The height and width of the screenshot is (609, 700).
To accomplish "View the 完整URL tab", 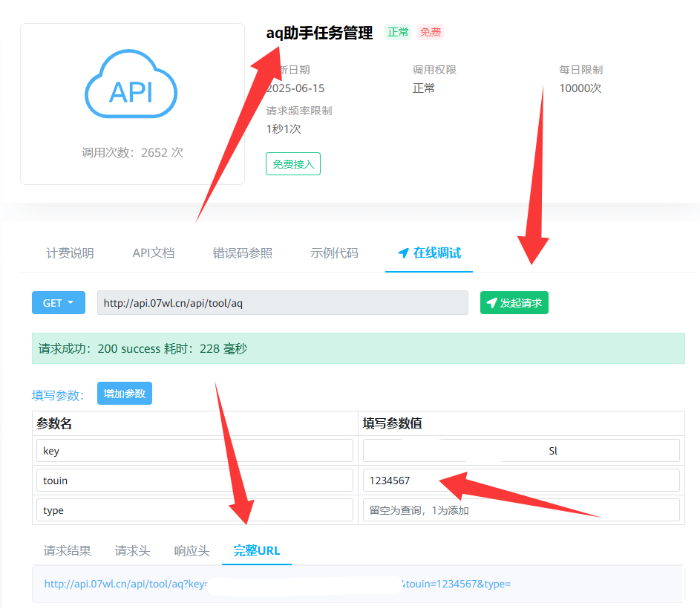I will (x=256, y=550).
